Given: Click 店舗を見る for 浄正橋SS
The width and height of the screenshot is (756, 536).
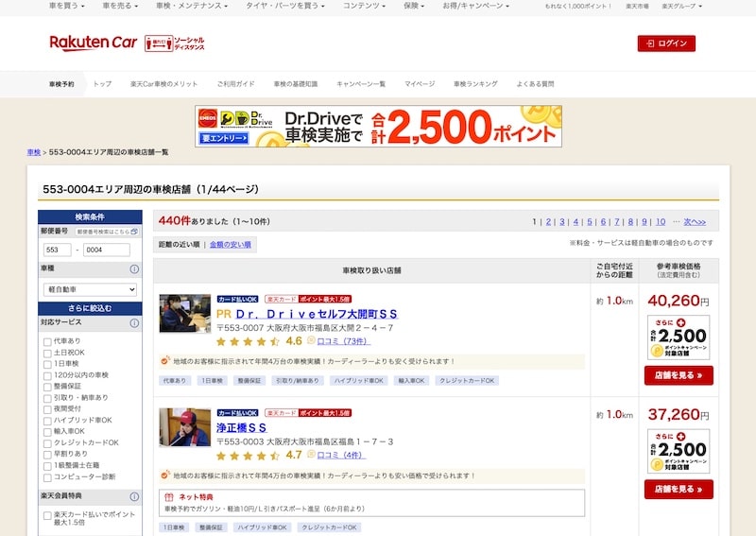Looking at the screenshot, I should pos(679,489).
